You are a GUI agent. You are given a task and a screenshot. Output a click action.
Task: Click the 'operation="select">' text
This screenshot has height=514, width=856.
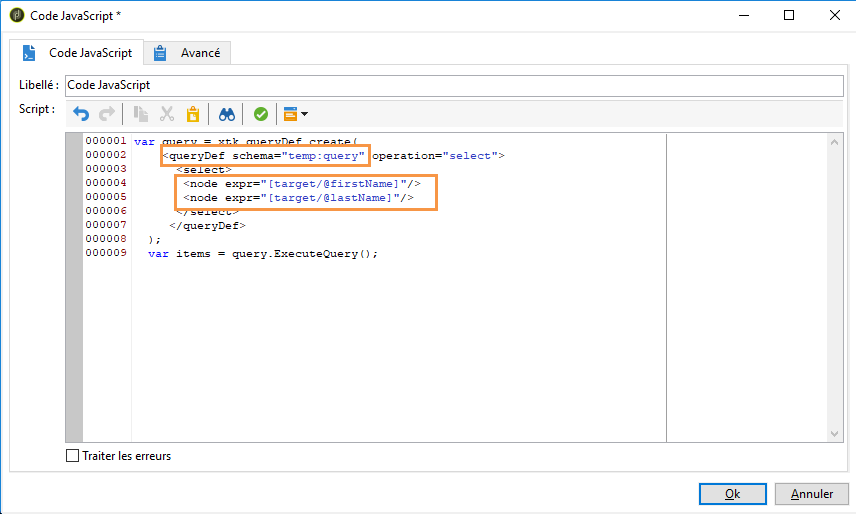pos(438,156)
